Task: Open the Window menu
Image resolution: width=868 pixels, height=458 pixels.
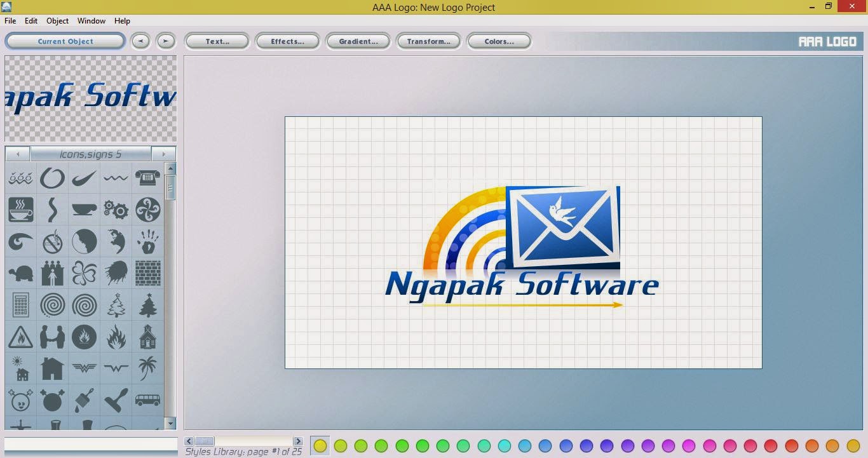Action: [x=92, y=21]
